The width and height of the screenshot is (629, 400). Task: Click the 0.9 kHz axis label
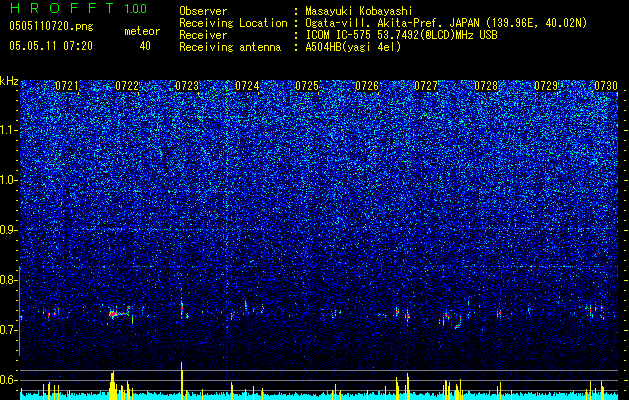click(9, 230)
